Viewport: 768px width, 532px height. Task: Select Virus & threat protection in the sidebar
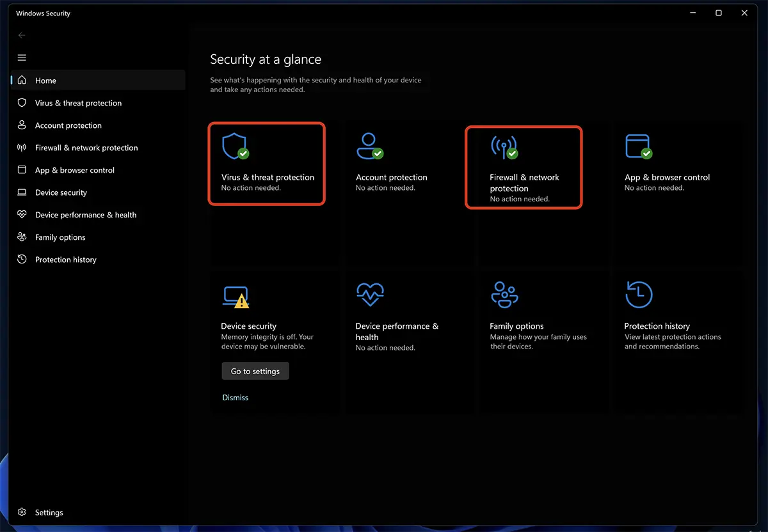click(x=99, y=103)
